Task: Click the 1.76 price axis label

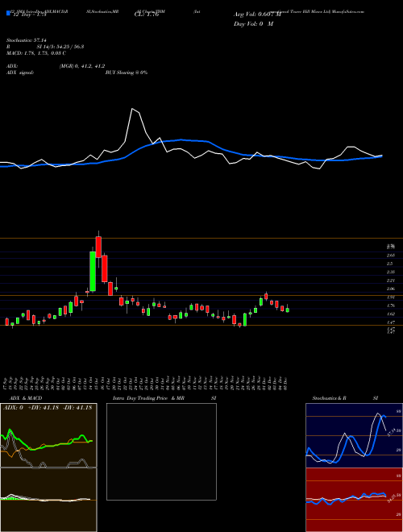Action: 390,305
